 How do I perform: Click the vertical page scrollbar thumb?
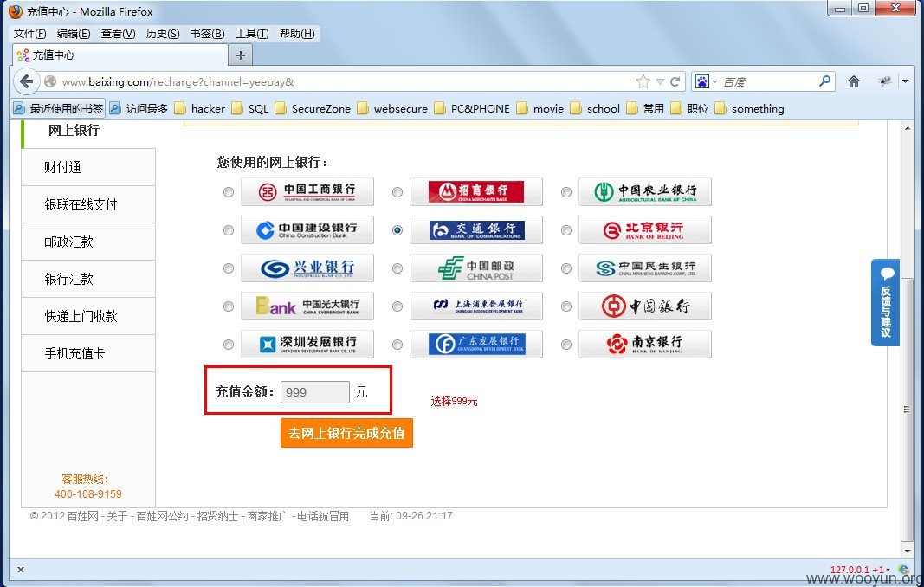pos(908,410)
